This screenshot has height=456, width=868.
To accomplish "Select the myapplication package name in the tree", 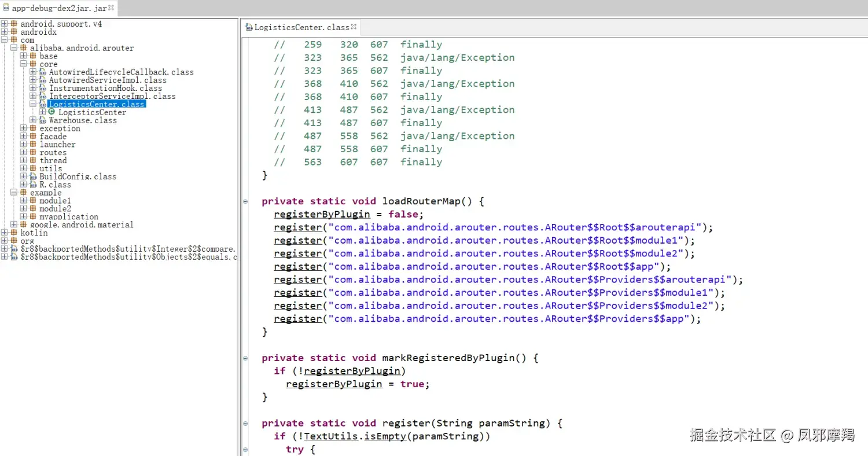I will pos(69,217).
